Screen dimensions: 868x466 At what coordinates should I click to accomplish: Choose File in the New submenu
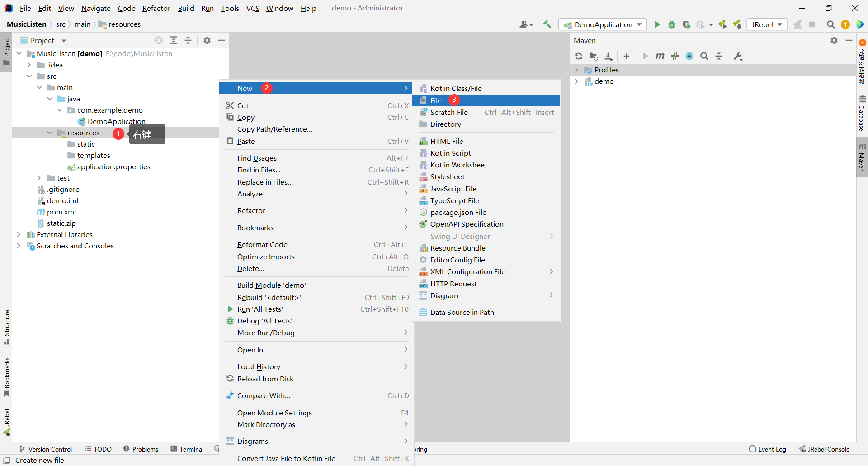[x=486, y=100]
